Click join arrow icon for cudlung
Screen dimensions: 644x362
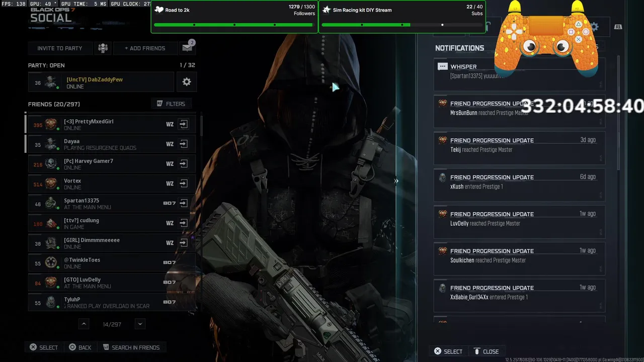click(184, 223)
